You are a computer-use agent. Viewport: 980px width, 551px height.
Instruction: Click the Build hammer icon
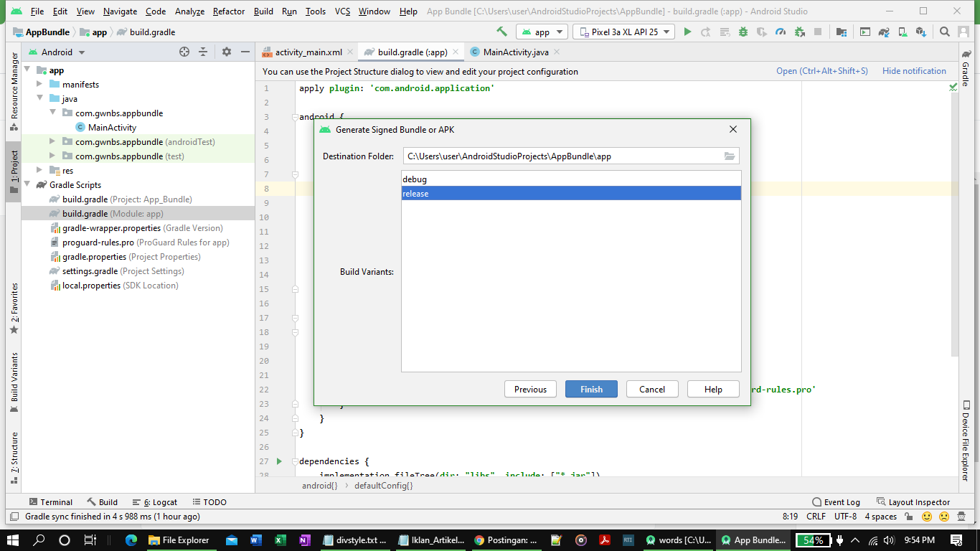[501, 32]
